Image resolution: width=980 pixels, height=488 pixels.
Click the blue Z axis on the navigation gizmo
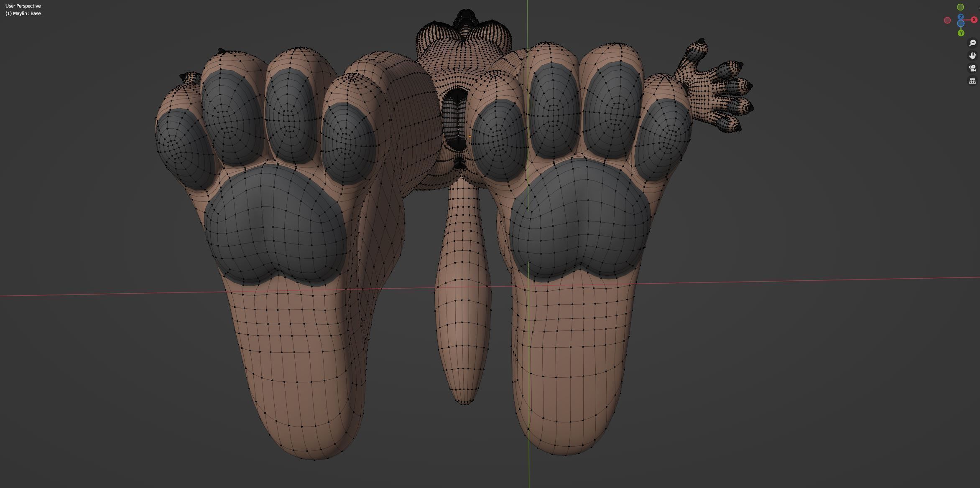pos(961,17)
